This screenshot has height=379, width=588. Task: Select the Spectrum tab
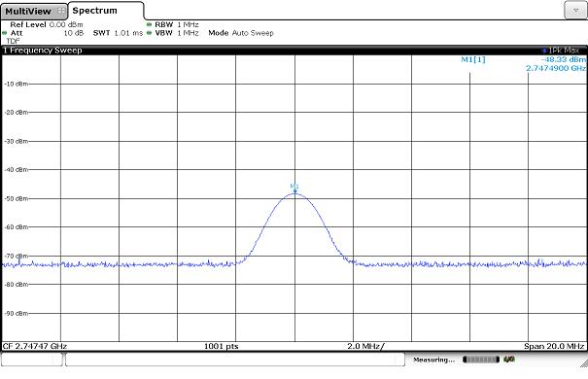point(95,11)
